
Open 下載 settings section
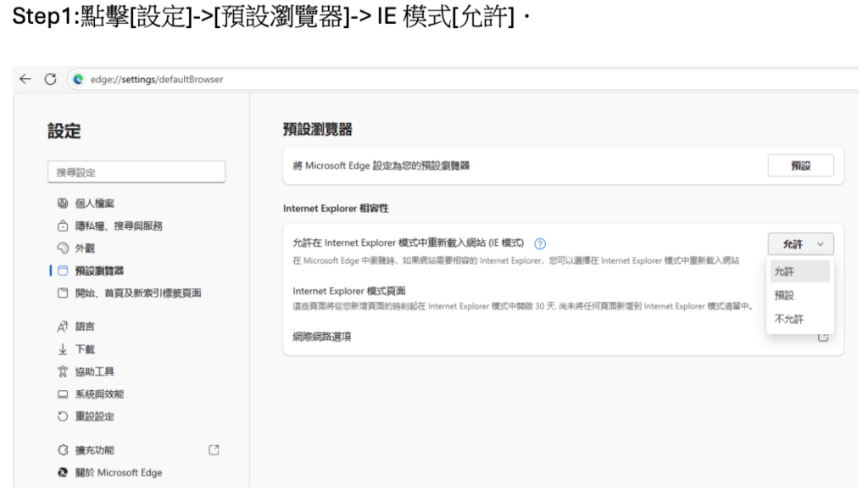coord(83,348)
